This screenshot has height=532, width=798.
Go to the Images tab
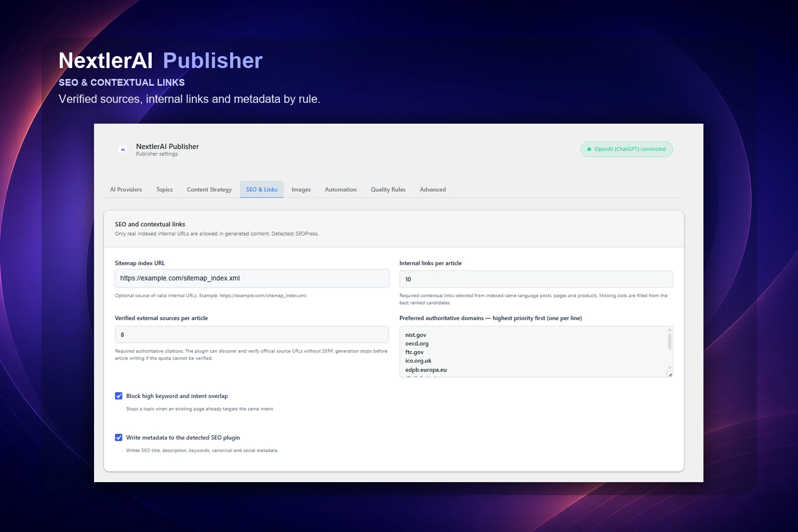pos(301,190)
